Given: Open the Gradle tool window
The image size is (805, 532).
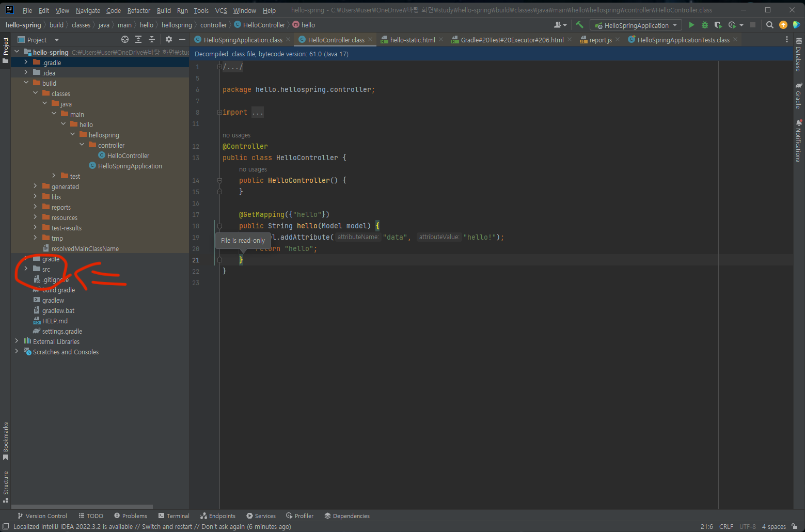Looking at the screenshot, I should coord(799,95).
